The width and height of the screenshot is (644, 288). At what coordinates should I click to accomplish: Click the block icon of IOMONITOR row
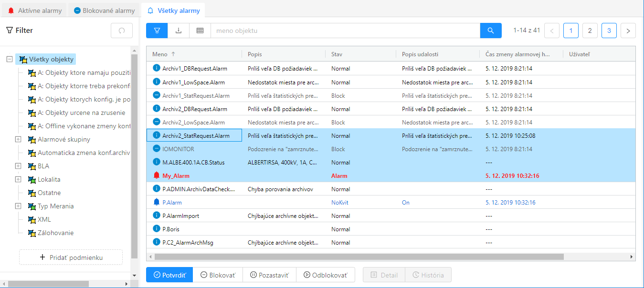(157, 149)
